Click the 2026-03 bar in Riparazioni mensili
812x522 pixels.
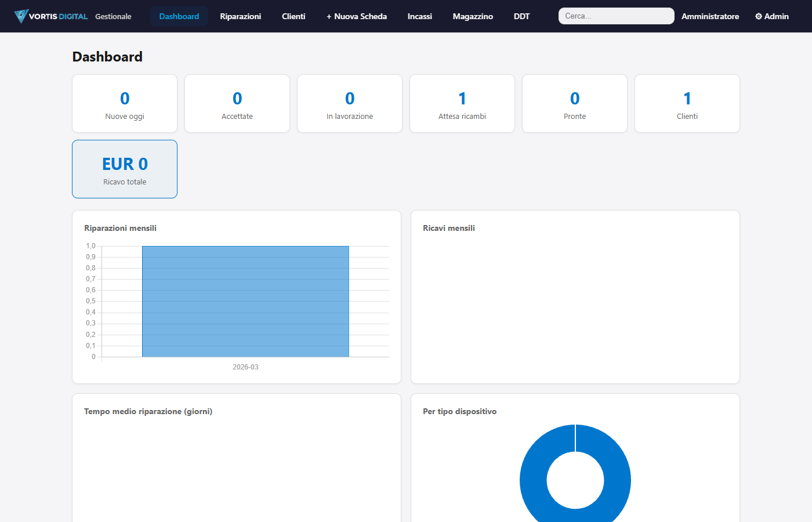tap(245, 300)
